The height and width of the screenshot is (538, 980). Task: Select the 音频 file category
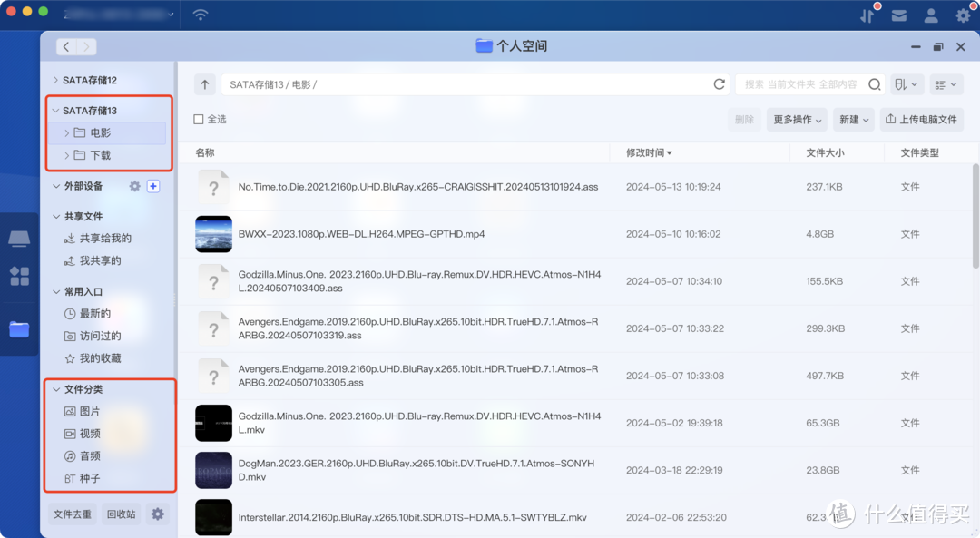click(x=83, y=456)
